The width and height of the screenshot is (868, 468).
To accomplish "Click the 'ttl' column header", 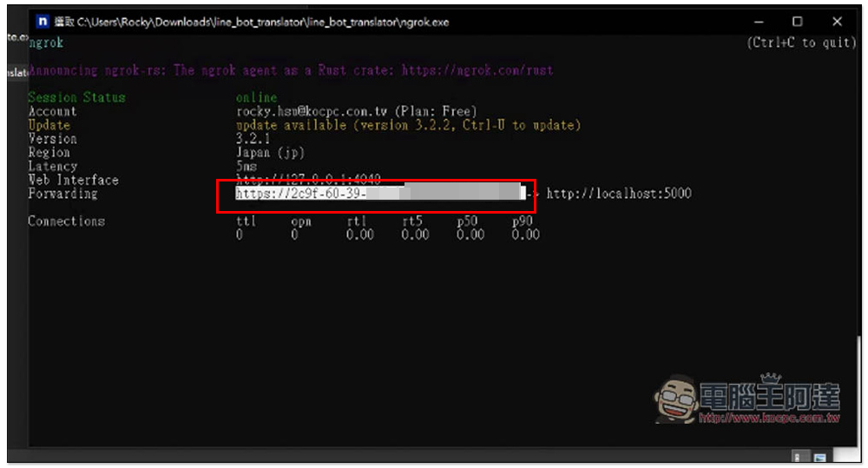I will [247, 221].
